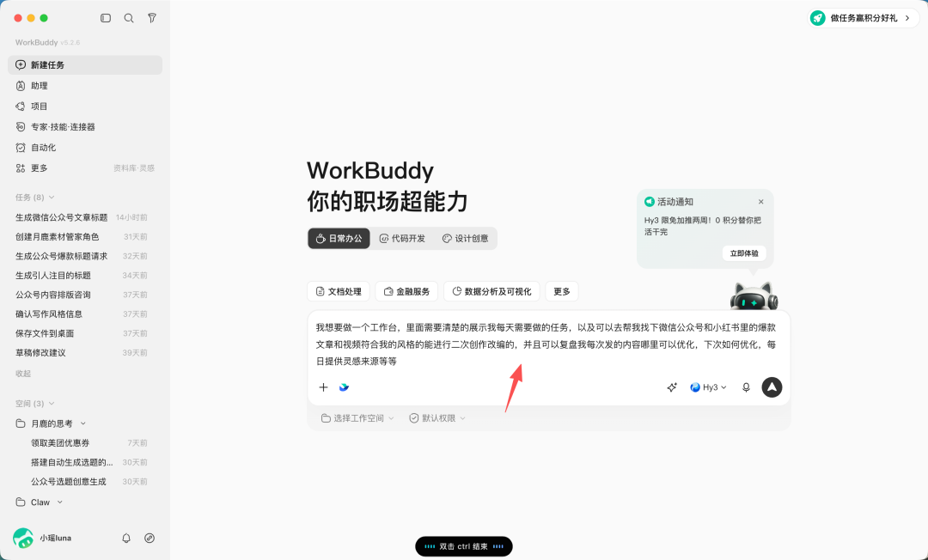Collapse the 空间 (3) section chevron
The width and height of the screenshot is (928, 560).
coord(52,404)
